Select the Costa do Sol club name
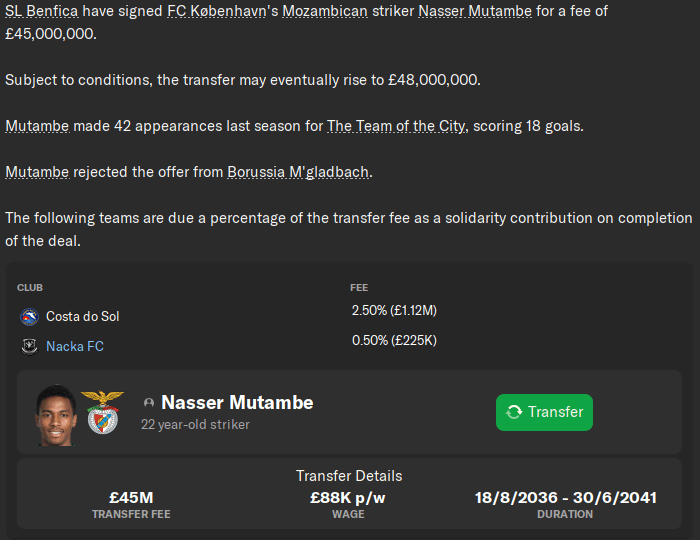Viewport: 700px width, 540px height. pos(82,316)
